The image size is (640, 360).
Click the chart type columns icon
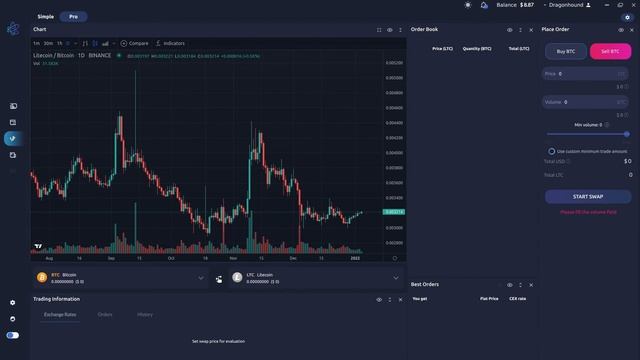tap(105, 43)
